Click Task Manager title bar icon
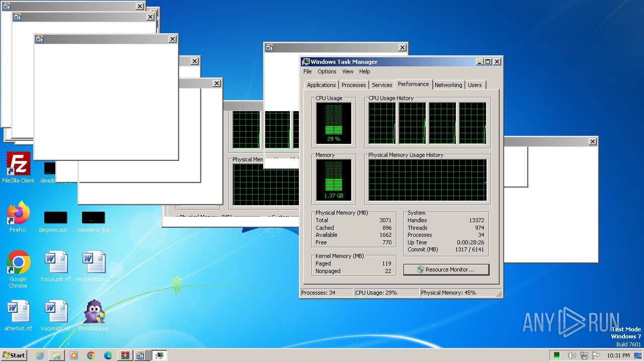The width and height of the screenshot is (644, 362). point(306,62)
